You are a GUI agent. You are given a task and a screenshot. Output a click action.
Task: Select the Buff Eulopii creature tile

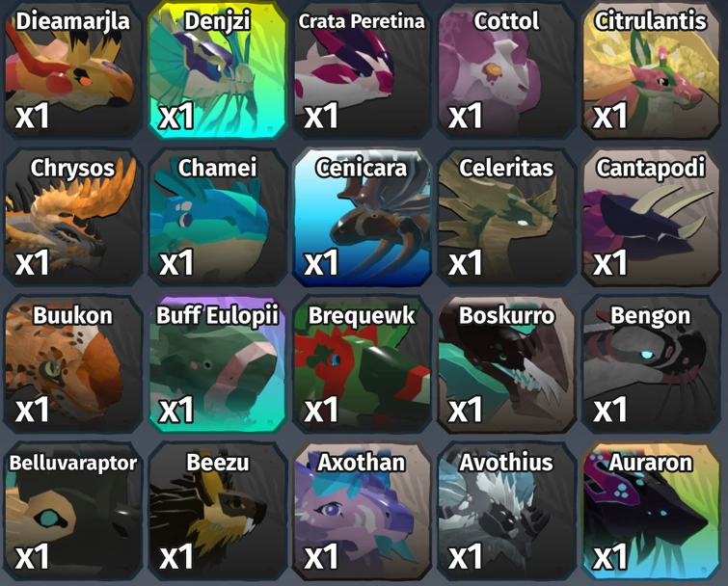coord(217,363)
